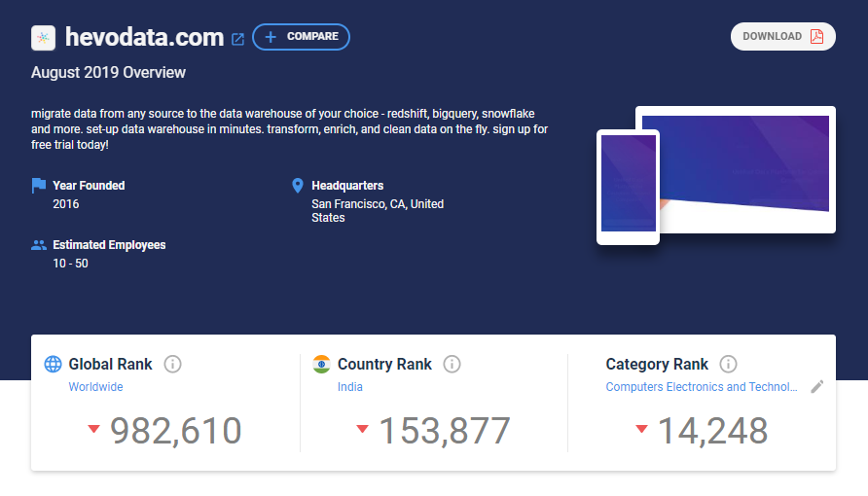The image size is (868, 496).
Task: Click the Category Rank heading
Action: (657, 364)
